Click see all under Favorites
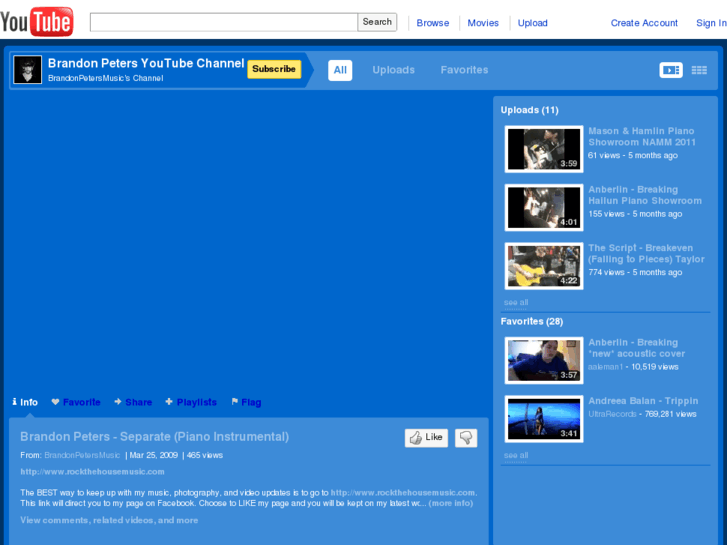 (516, 455)
